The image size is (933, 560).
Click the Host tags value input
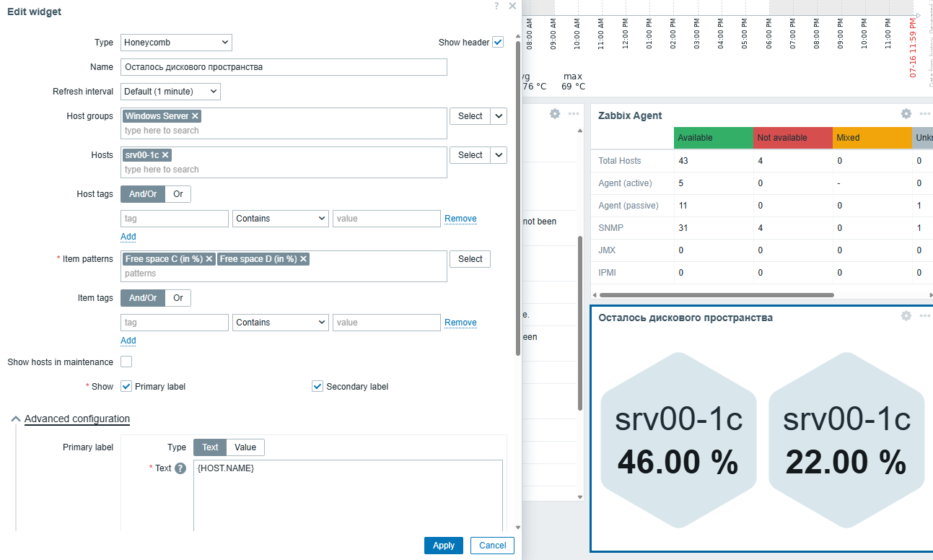click(387, 219)
